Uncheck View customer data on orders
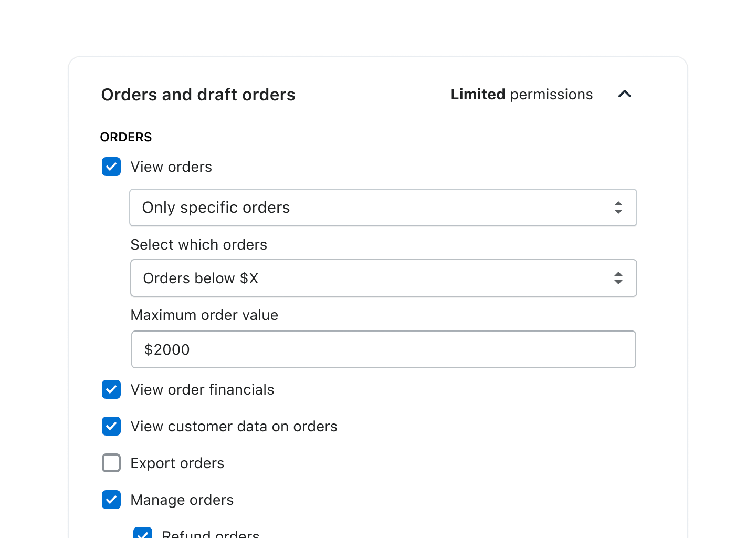Screen dimensions: 756x538 [111, 426]
